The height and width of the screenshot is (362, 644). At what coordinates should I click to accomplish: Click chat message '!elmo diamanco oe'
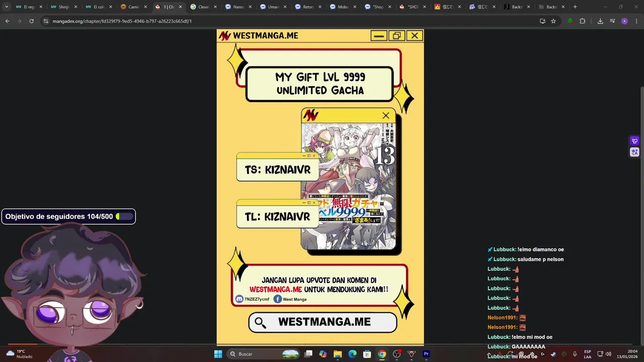point(540,249)
